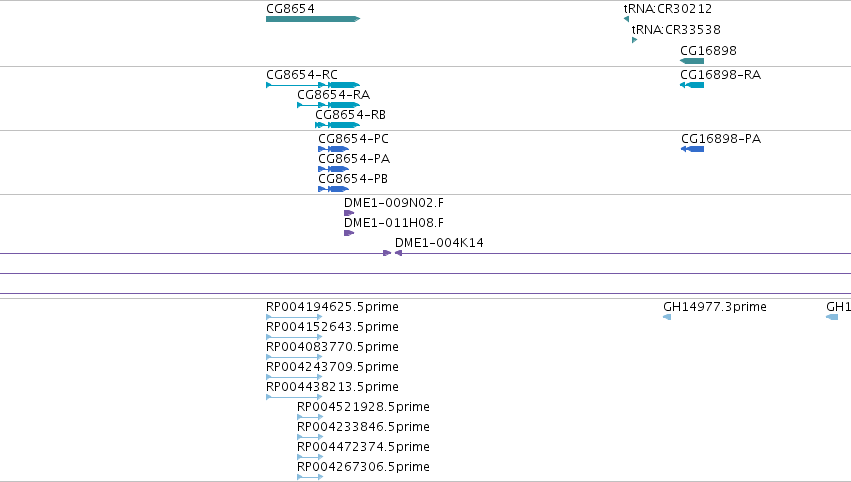851x482 pixels.
Task: Click the CG16898-PA protein glyph
Action: tap(693, 149)
